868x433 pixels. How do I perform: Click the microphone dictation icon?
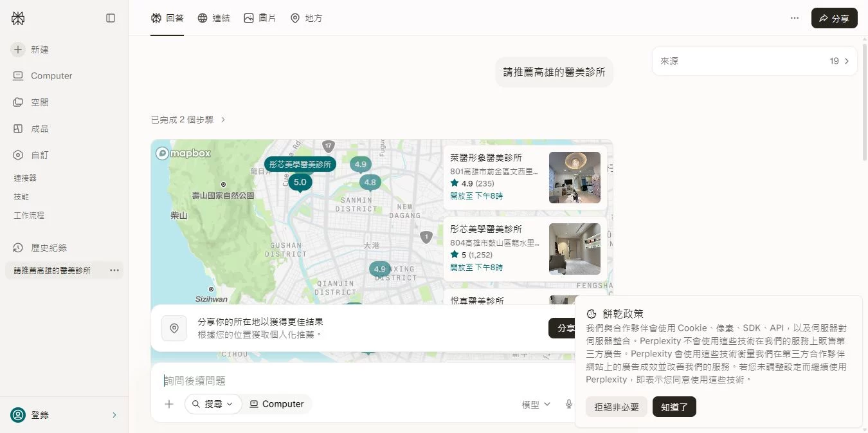pyautogui.click(x=568, y=404)
